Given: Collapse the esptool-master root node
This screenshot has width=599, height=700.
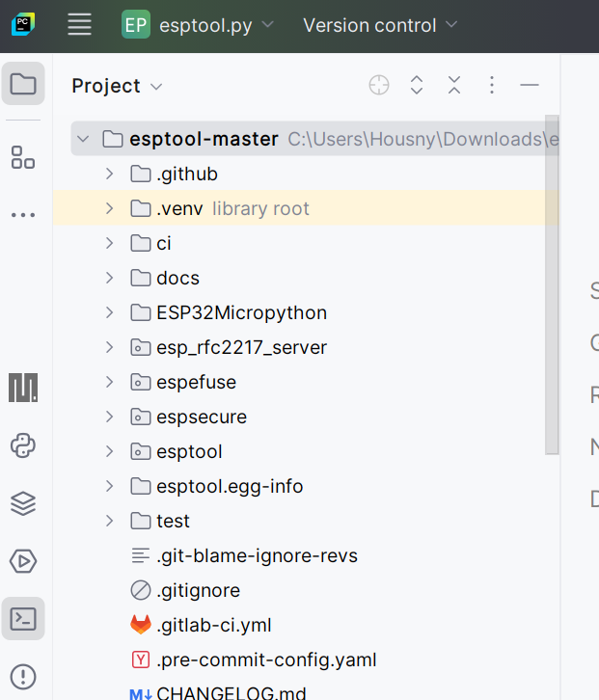Looking at the screenshot, I should (83, 139).
